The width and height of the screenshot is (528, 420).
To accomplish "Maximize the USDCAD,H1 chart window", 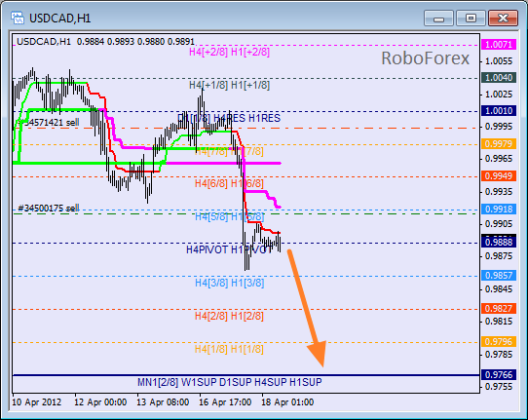I will pyautogui.click(x=471, y=19).
